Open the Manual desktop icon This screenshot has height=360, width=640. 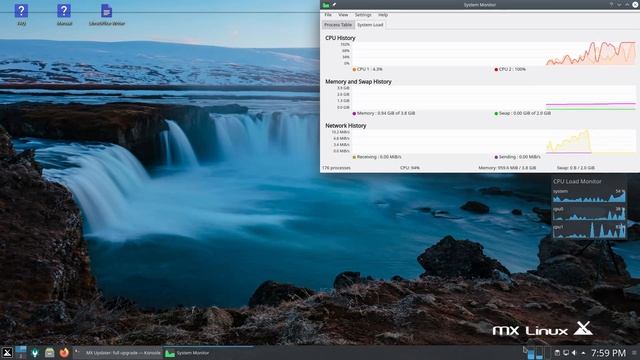(64, 15)
